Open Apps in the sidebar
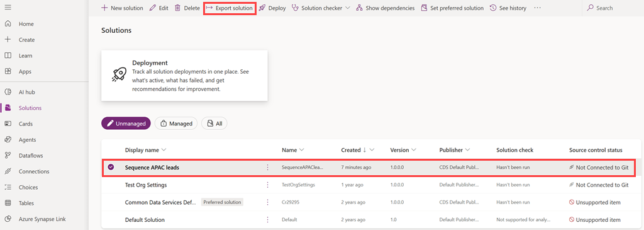This screenshot has height=230, width=644. [25, 72]
